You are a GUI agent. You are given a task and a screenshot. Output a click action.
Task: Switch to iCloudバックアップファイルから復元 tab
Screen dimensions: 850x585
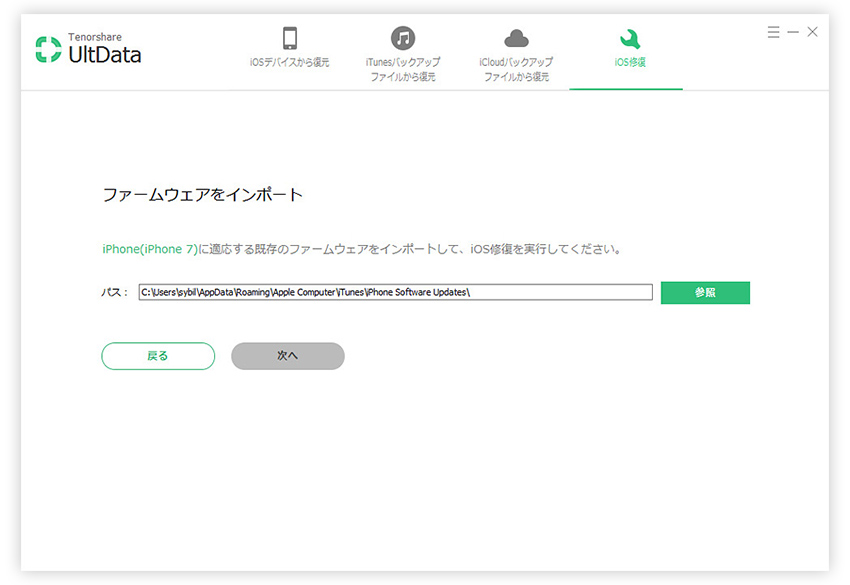516,69
